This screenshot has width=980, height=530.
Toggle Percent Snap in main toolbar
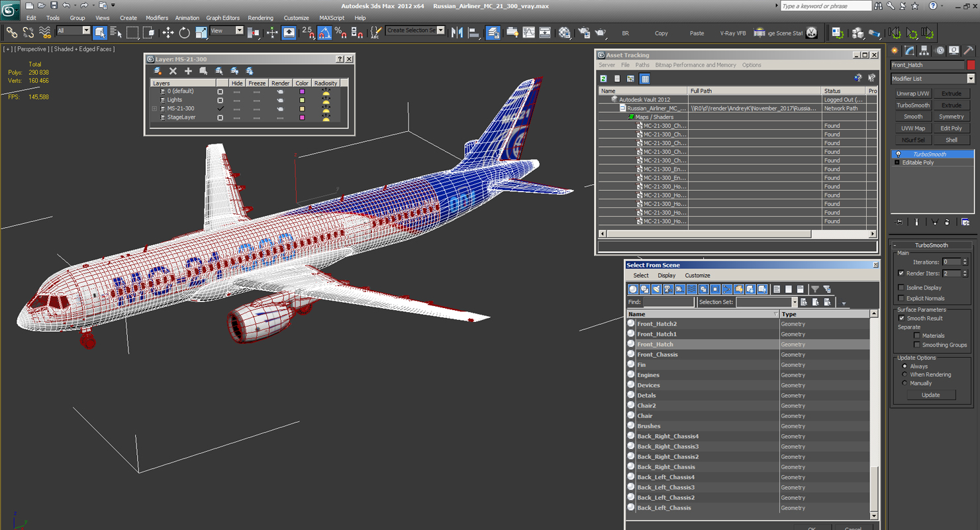click(x=340, y=32)
